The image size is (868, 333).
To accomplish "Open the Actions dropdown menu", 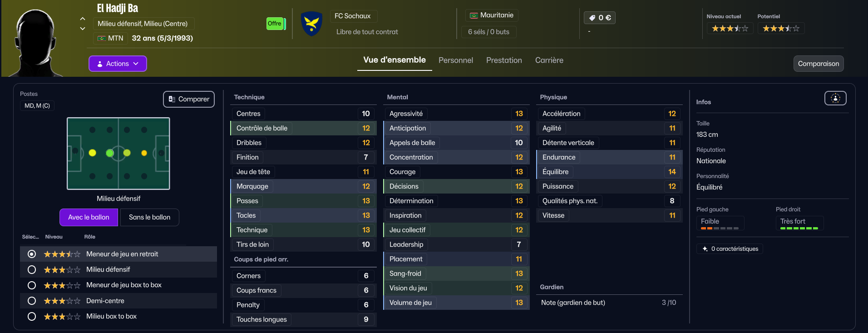I will pyautogui.click(x=118, y=64).
